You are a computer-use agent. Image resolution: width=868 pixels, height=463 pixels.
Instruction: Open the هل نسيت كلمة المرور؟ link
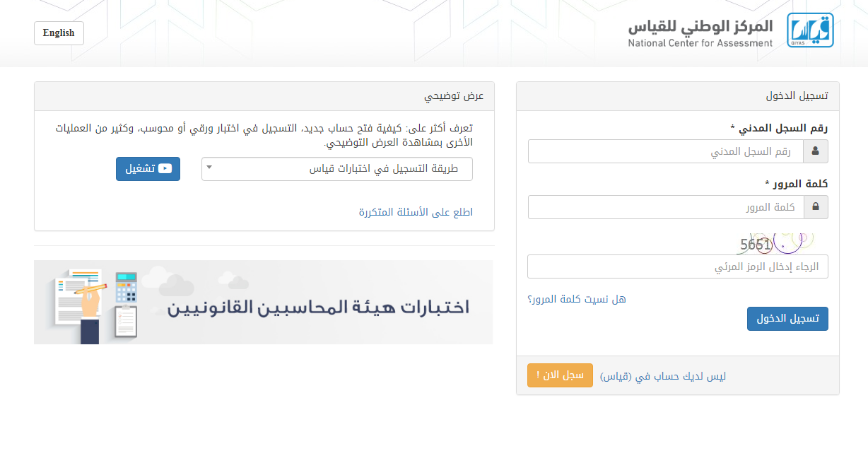(577, 299)
